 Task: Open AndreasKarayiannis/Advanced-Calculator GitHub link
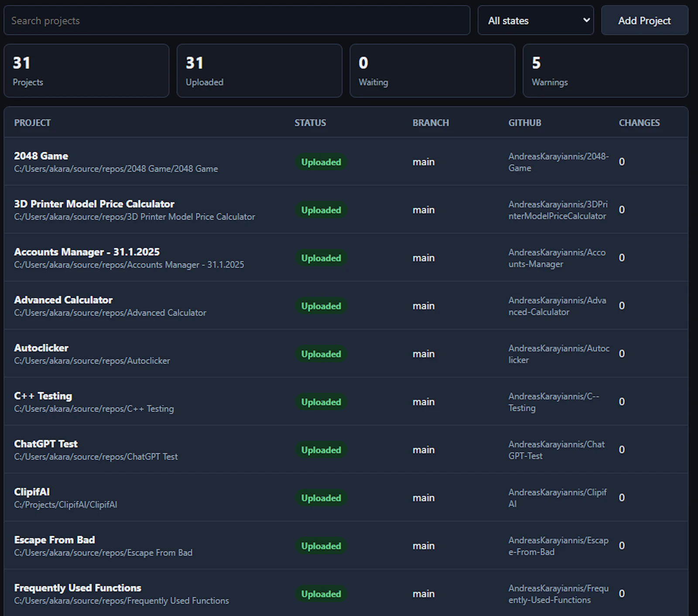(557, 306)
